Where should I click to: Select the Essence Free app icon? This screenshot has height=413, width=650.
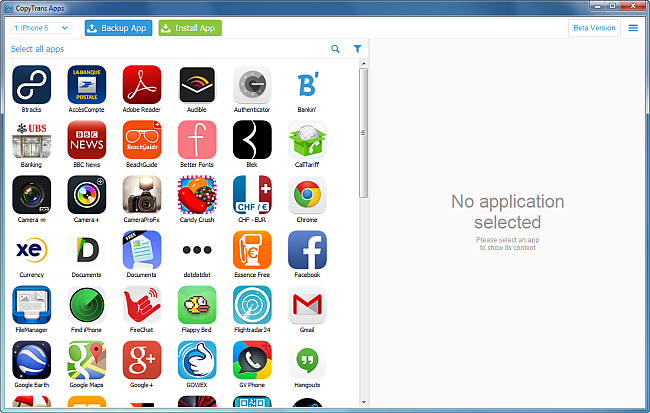tap(252, 250)
